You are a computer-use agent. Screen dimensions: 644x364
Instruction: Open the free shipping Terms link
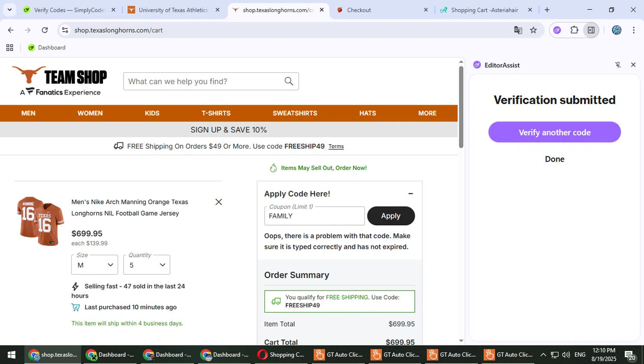(x=336, y=147)
